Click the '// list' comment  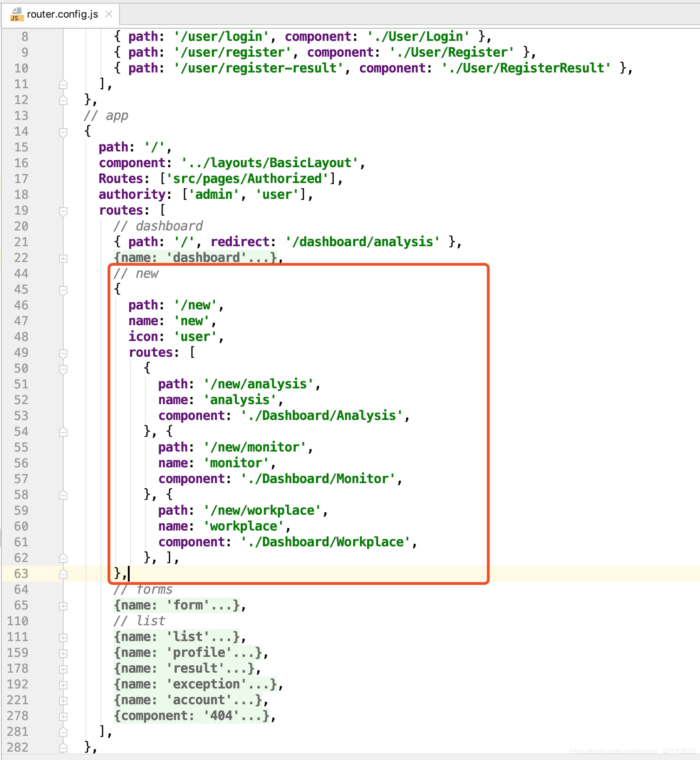139,621
